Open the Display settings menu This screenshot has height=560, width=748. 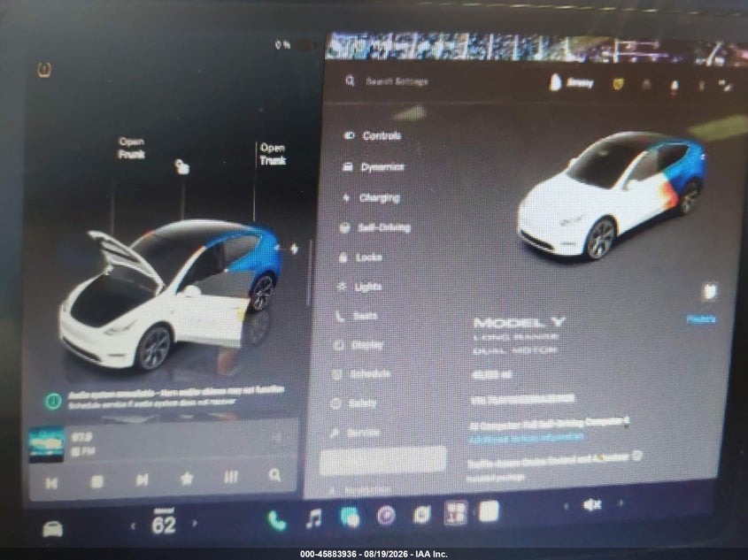click(x=359, y=345)
